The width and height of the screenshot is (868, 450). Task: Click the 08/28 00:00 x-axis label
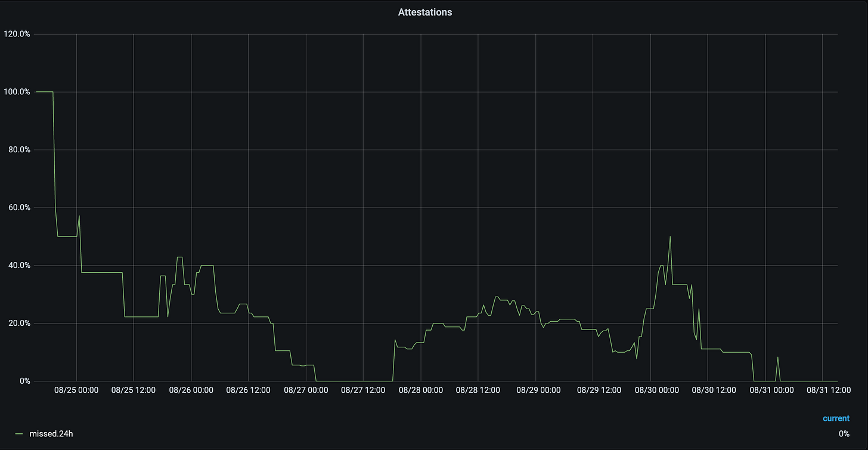tap(421, 390)
